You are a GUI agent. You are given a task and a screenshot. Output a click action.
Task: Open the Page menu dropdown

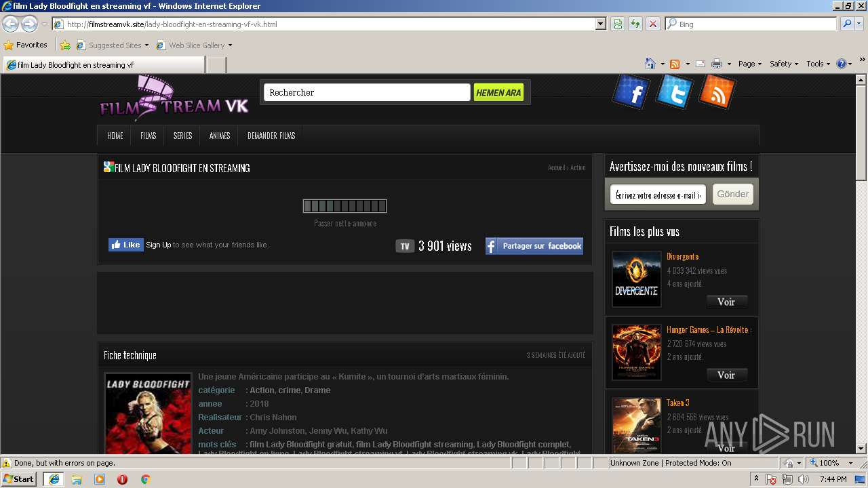(x=750, y=64)
